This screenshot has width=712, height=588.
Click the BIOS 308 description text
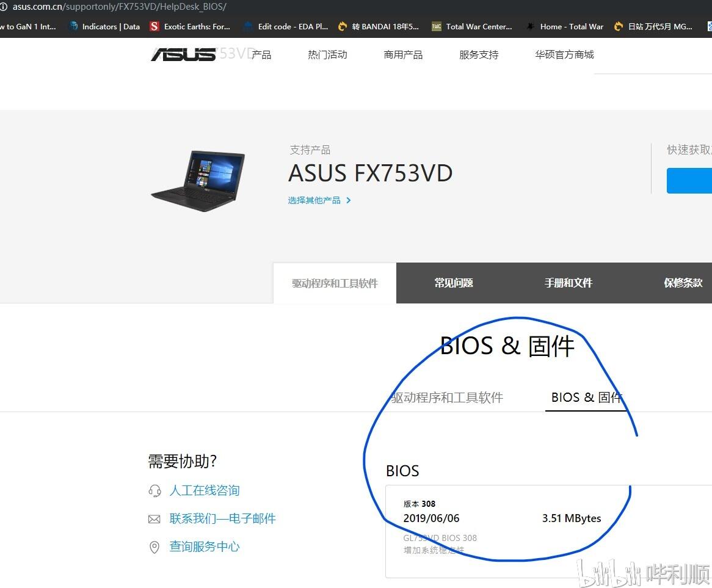[x=440, y=538]
